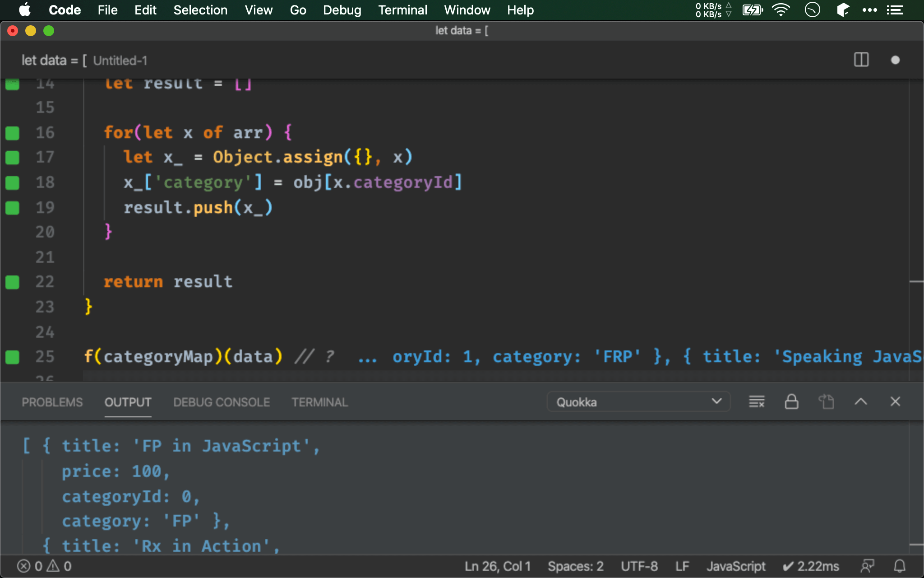Maximize the panel with the chevron-up icon
Screen dimensions: 924x578
[861, 401]
